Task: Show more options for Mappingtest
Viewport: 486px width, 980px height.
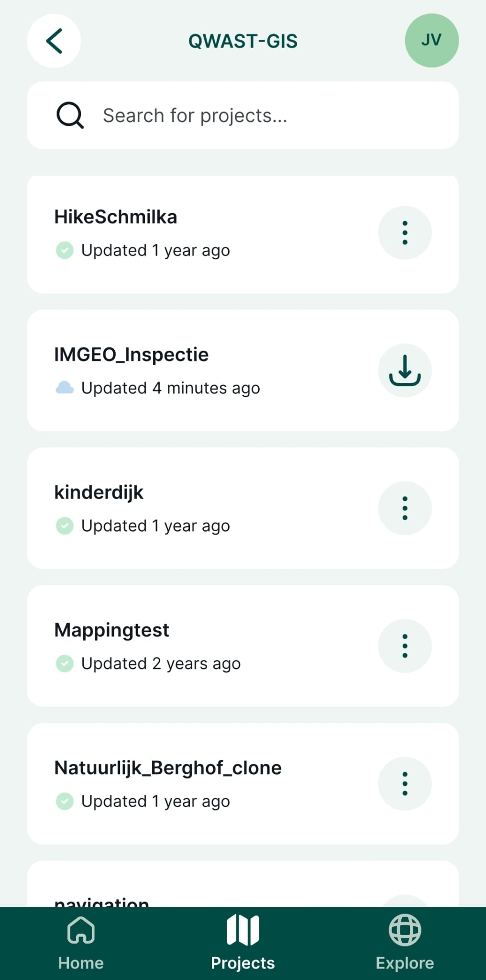Action: coord(405,646)
